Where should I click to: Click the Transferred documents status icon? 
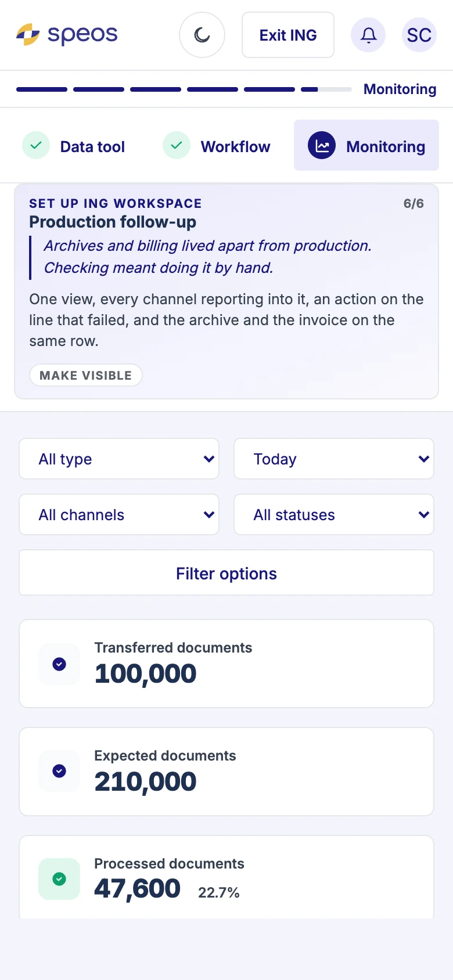click(x=59, y=664)
